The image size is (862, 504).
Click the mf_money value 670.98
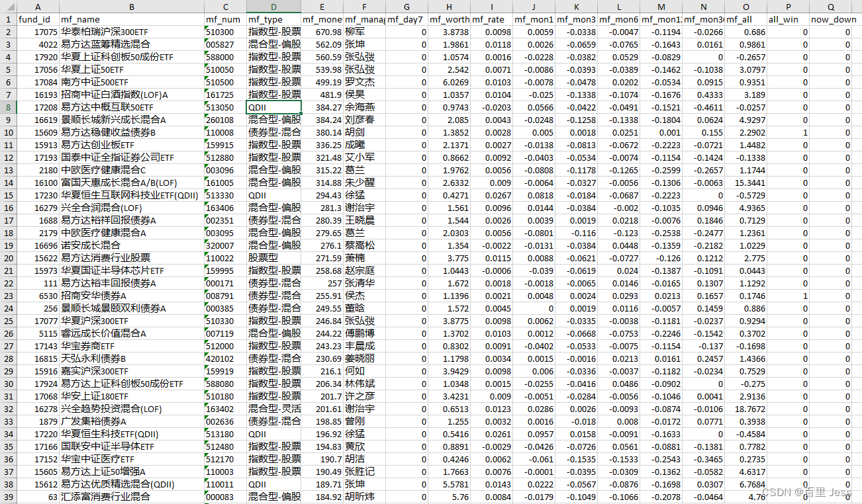(x=322, y=32)
